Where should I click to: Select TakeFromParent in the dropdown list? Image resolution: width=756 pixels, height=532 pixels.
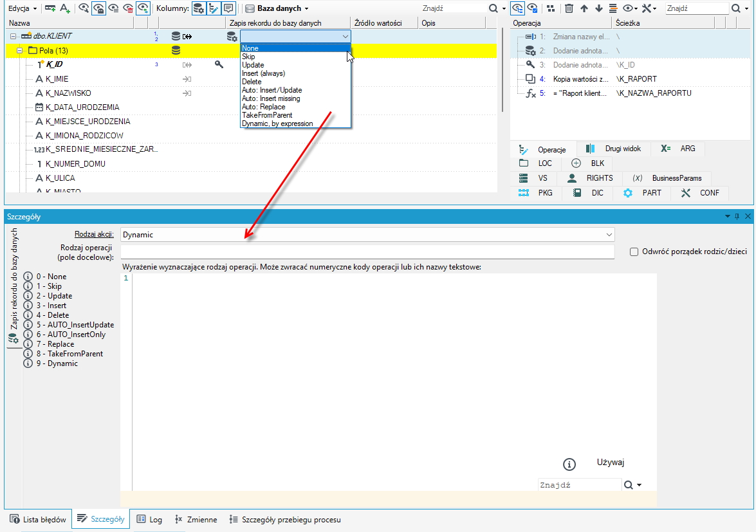(x=295, y=115)
